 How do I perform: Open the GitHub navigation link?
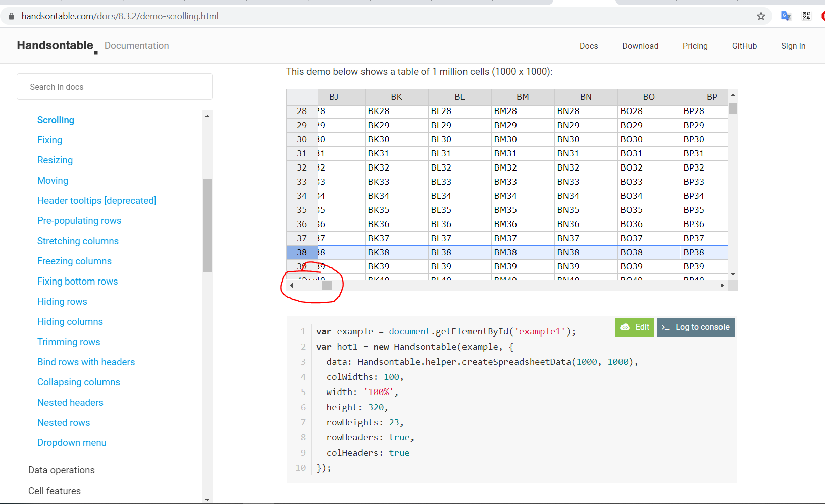[x=744, y=46]
